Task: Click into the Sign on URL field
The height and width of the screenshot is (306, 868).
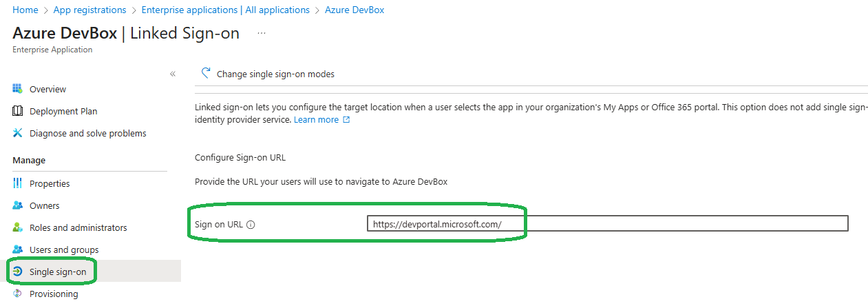Action: [607, 224]
